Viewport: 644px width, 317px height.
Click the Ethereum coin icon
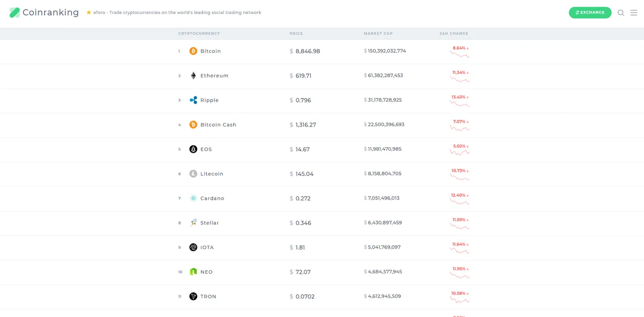click(x=193, y=76)
